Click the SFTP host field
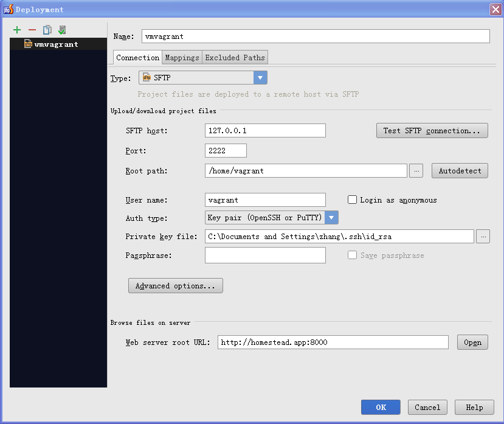Image resolution: width=504 pixels, height=424 pixels. pos(265,131)
